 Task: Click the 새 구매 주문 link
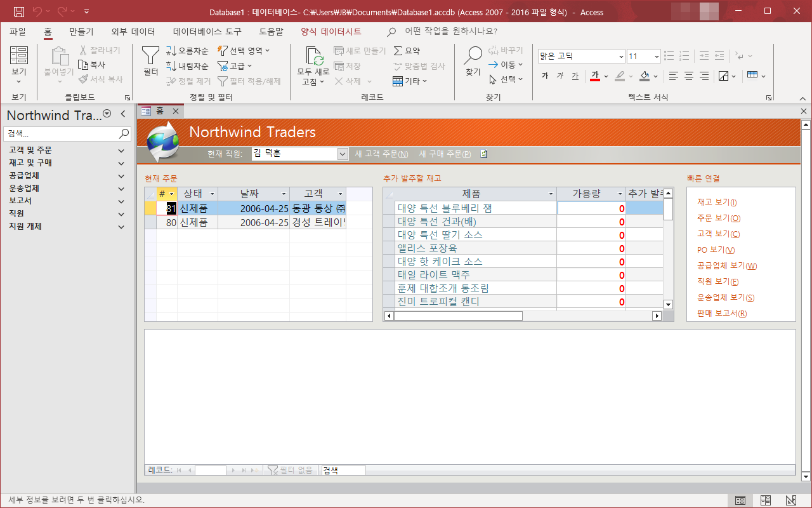tap(445, 154)
